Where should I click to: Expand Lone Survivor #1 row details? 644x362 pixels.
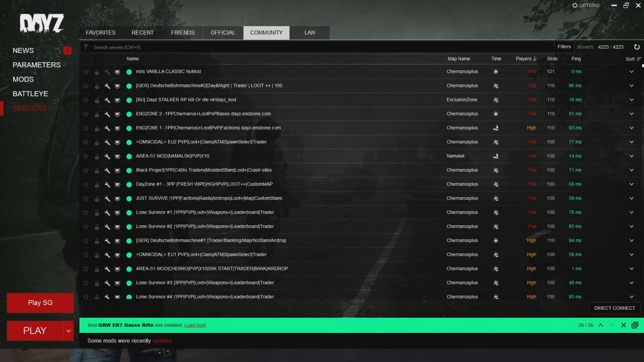click(631, 212)
